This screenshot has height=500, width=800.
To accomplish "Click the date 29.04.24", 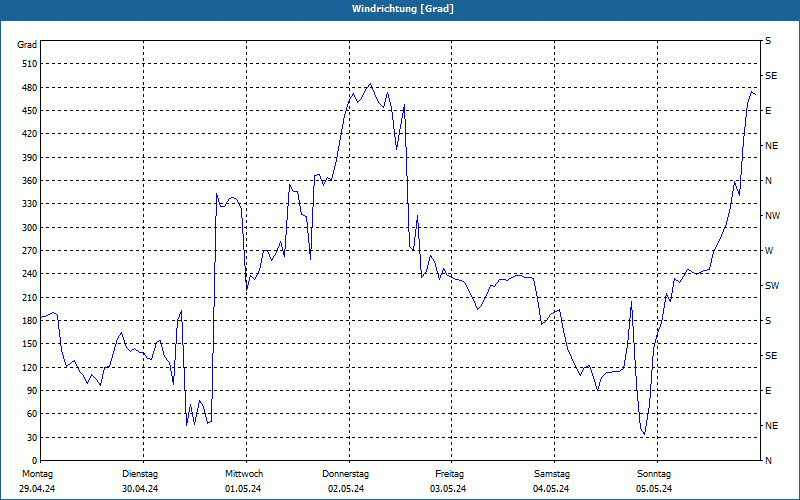I will [37, 489].
